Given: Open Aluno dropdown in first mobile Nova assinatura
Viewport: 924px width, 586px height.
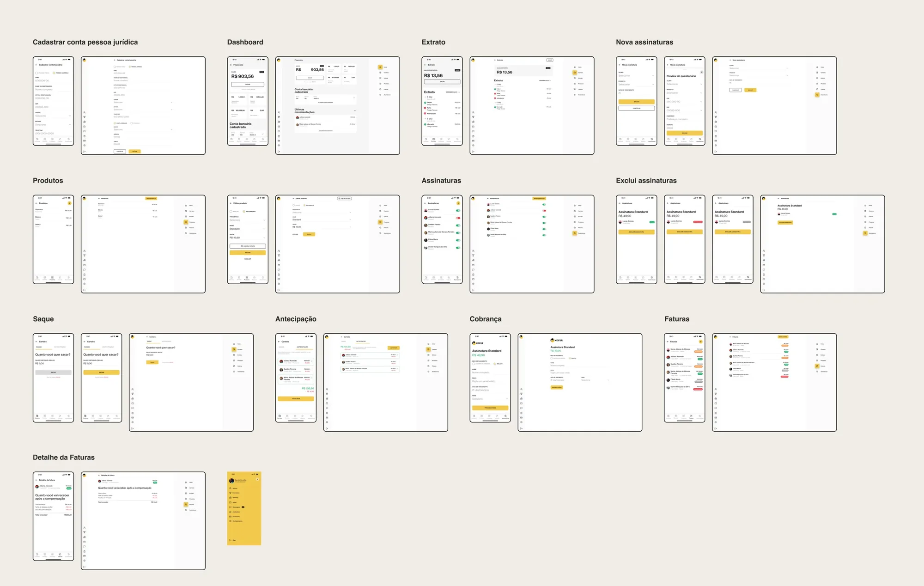Looking at the screenshot, I should [x=636, y=75].
